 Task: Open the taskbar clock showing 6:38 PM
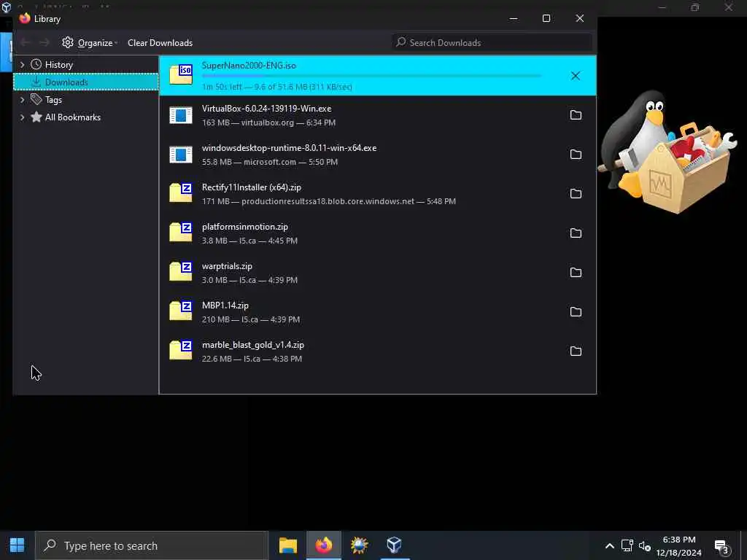pos(679,546)
